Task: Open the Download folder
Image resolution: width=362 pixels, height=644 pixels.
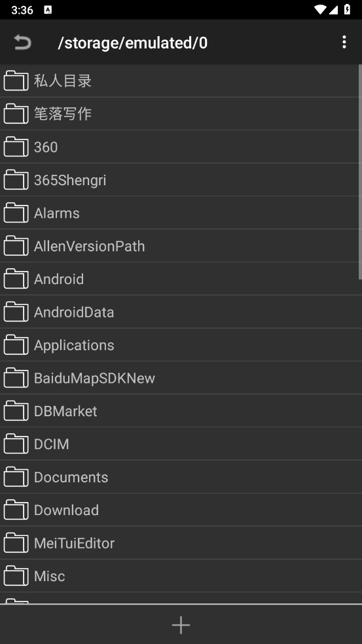Action: 181,510
